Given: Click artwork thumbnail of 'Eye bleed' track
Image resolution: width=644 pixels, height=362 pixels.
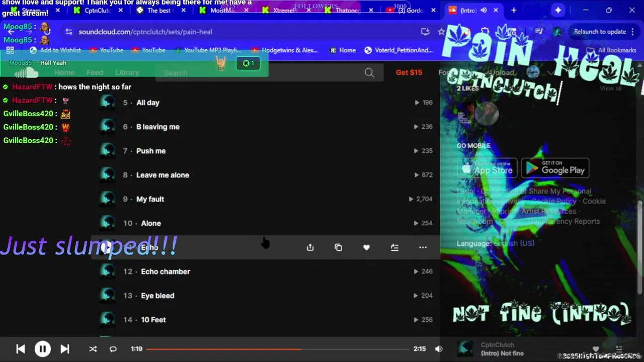Looking at the screenshot, I should tap(107, 296).
